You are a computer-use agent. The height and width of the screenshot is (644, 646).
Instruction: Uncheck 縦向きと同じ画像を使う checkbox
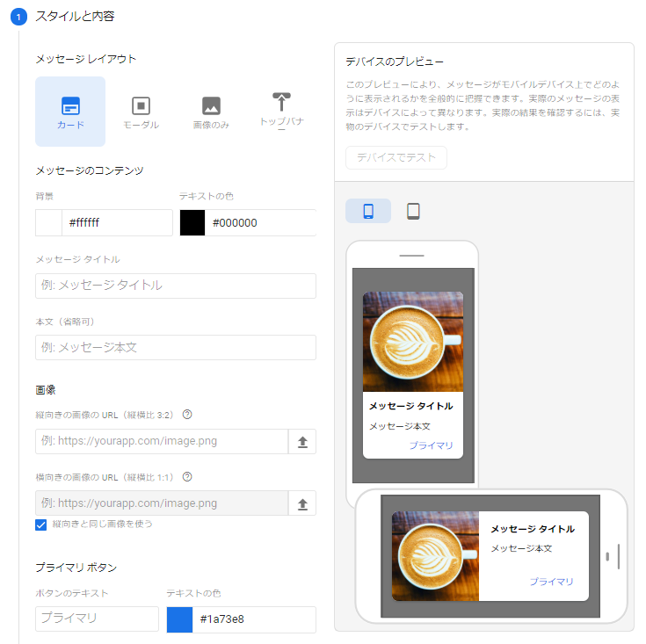[41, 525]
